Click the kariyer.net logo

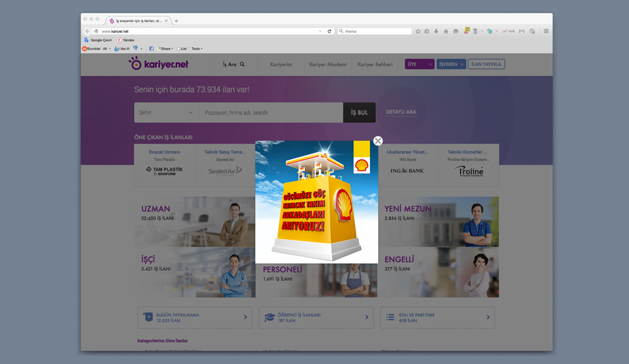[159, 64]
